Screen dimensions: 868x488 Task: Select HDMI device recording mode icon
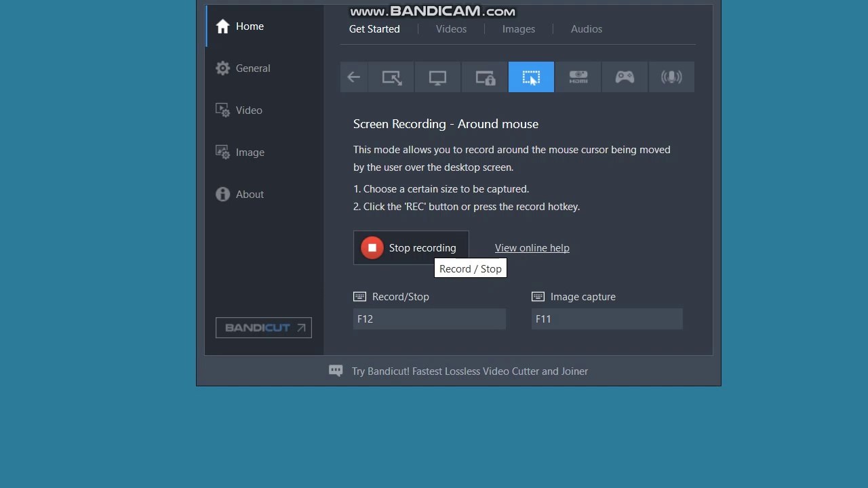(578, 77)
